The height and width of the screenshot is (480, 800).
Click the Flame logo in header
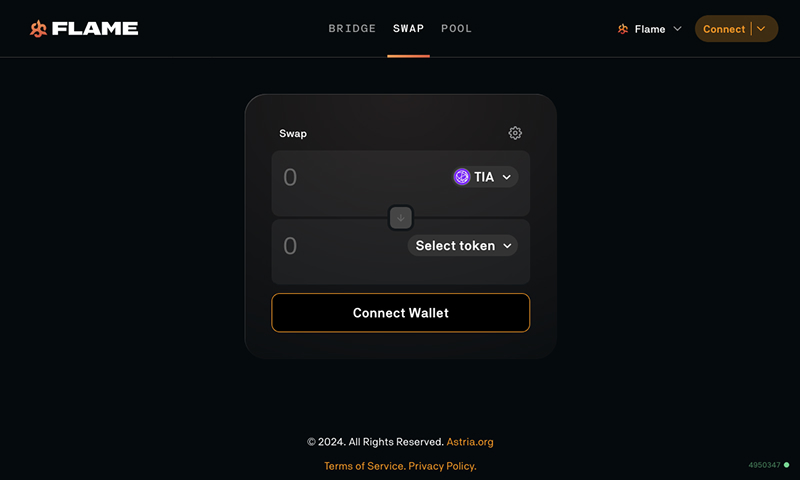(84, 29)
